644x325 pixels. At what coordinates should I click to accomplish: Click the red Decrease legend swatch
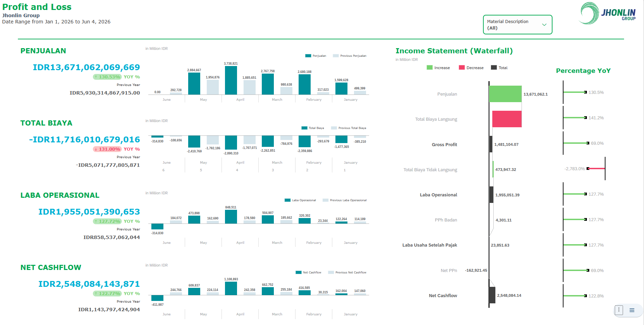(x=462, y=68)
